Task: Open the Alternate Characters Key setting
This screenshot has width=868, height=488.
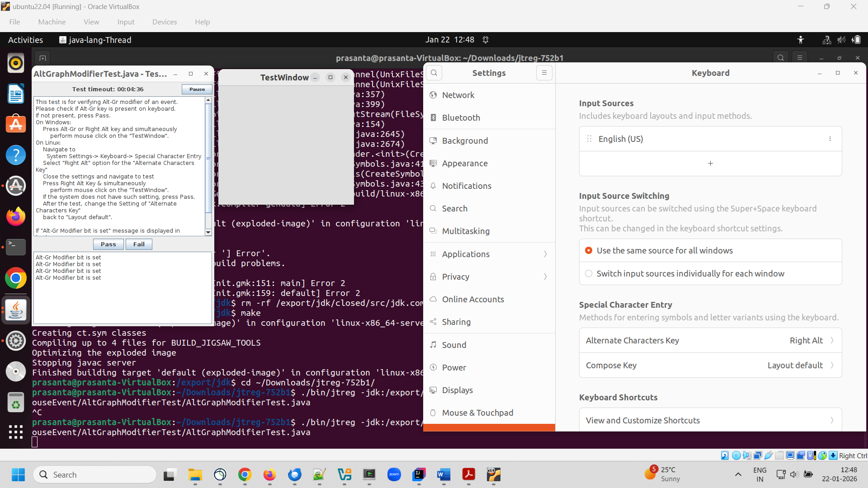Action: coord(710,340)
